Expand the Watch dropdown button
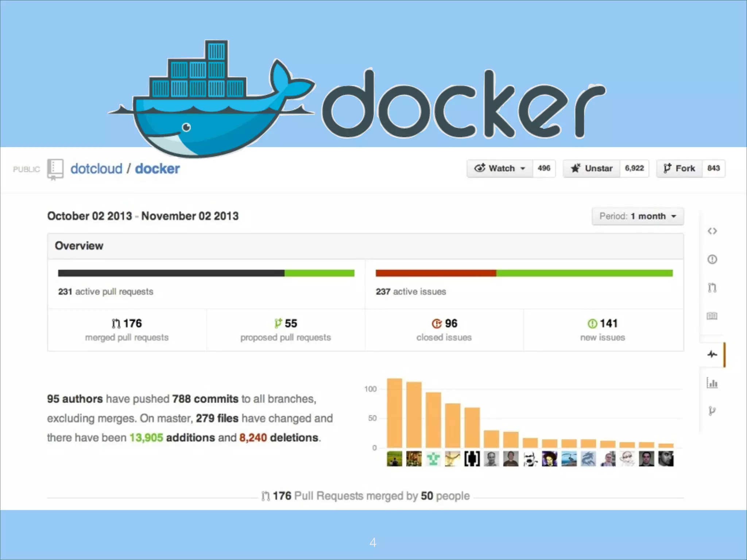The height and width of the screenshot is (560, 747). pyautogui.click(x=500, y=168)
